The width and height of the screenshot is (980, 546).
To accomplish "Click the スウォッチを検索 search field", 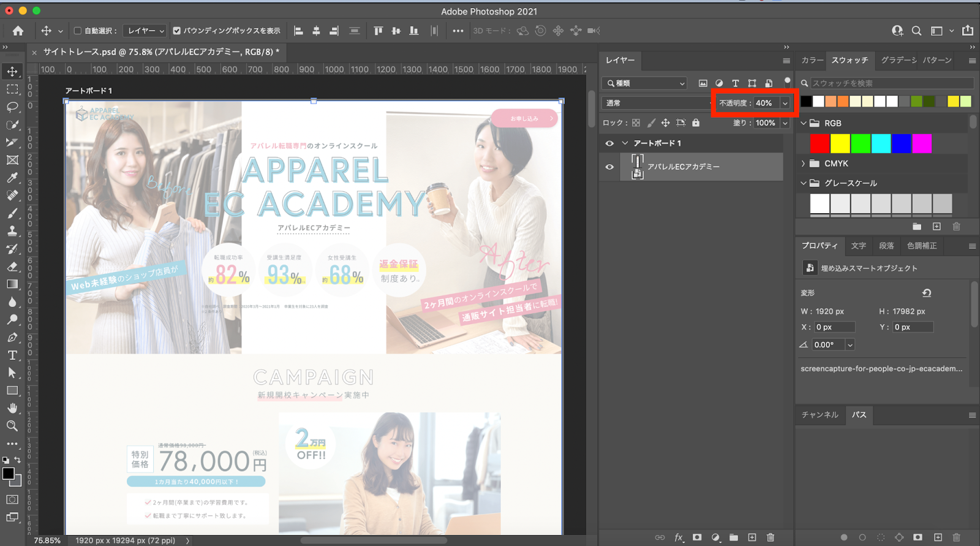I will (892, 83).
